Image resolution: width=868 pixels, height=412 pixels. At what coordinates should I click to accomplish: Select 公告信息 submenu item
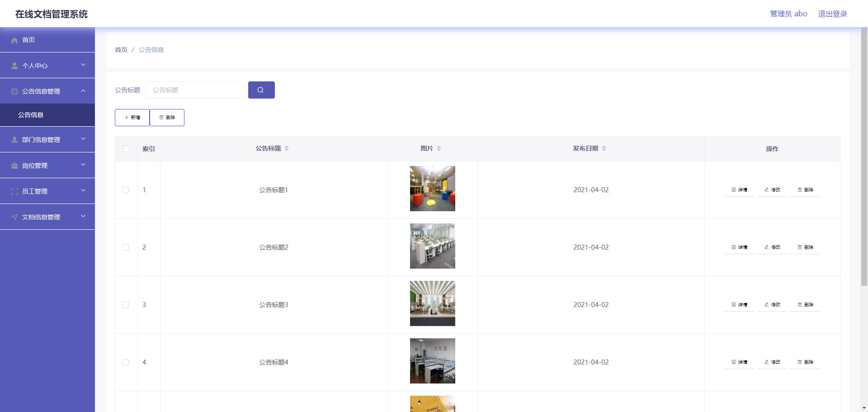tap(47, 115)
